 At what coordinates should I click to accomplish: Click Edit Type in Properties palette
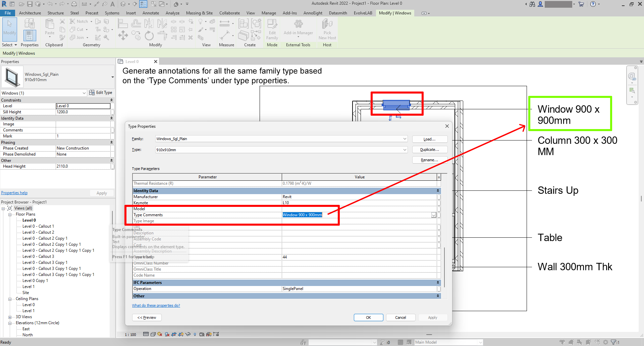click(x=101, y=93)
